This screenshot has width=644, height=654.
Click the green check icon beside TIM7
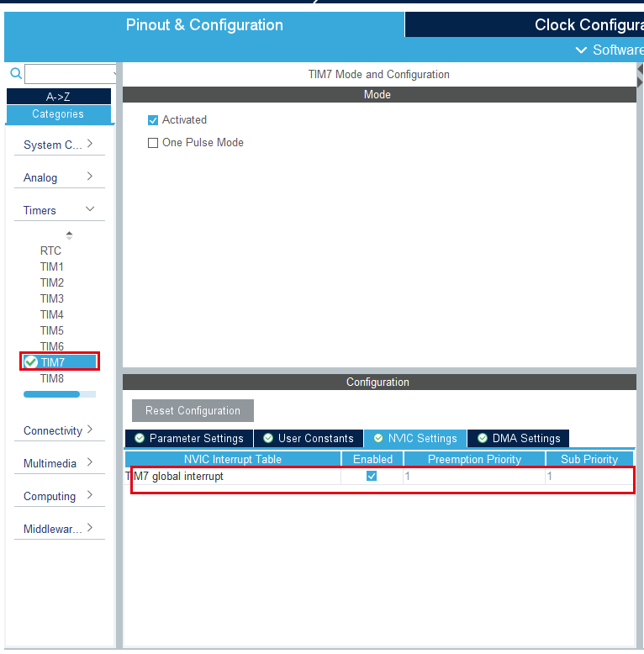coord(31,362)
